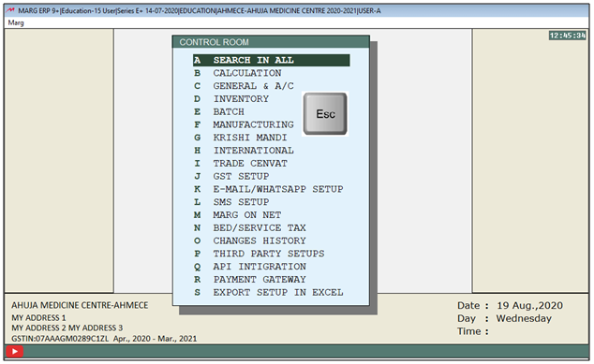Screen dimensions: 594x364
Task: Click the Esc key image
Action: click(325, 113)
